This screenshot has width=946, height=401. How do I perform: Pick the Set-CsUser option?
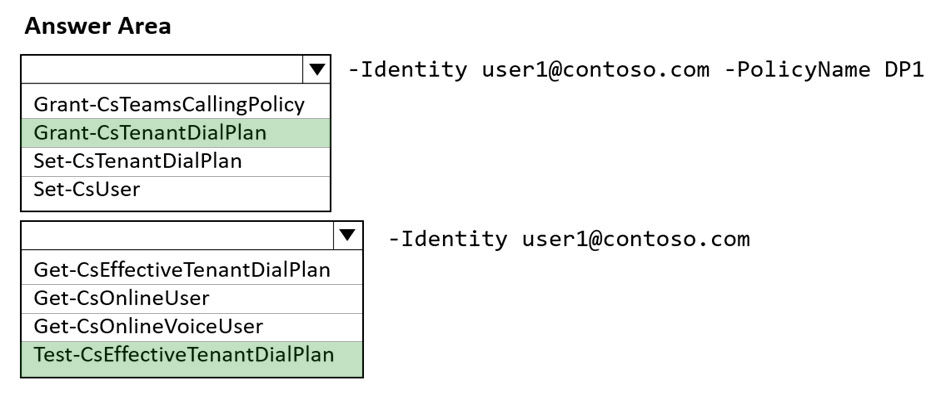tap(176, 189)
